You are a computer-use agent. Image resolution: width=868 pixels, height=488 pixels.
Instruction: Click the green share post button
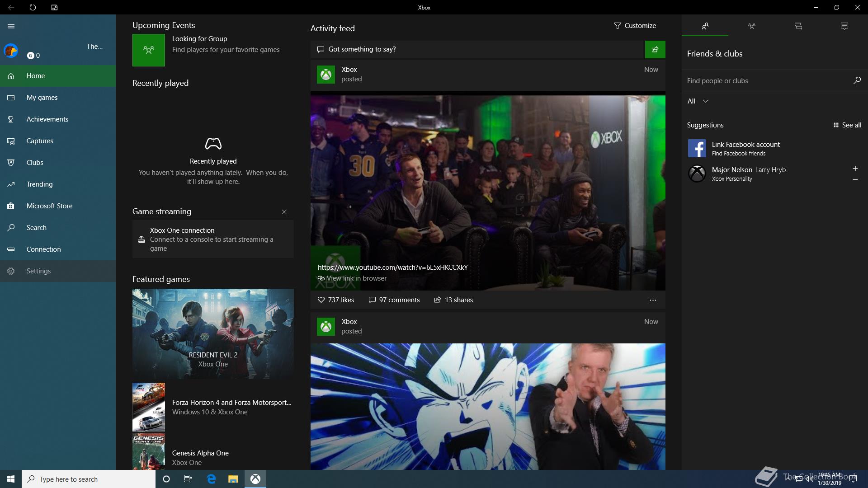pyautogui.click(x=655, y=49)
